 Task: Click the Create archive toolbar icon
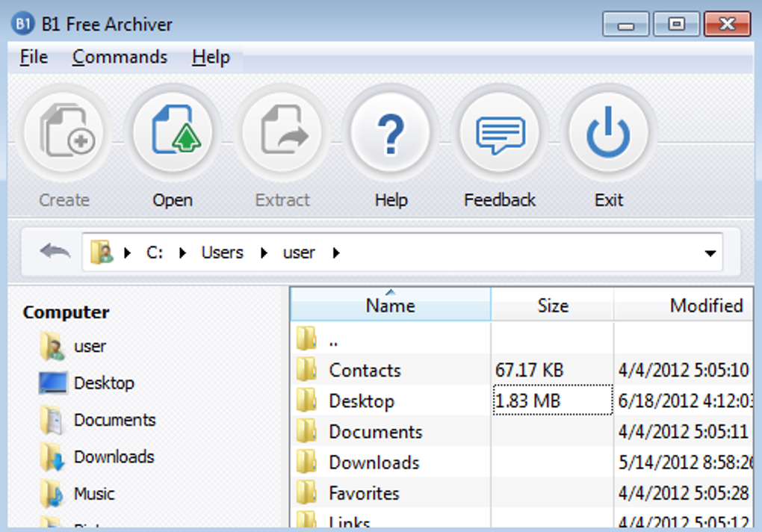(x=64, y=132)
